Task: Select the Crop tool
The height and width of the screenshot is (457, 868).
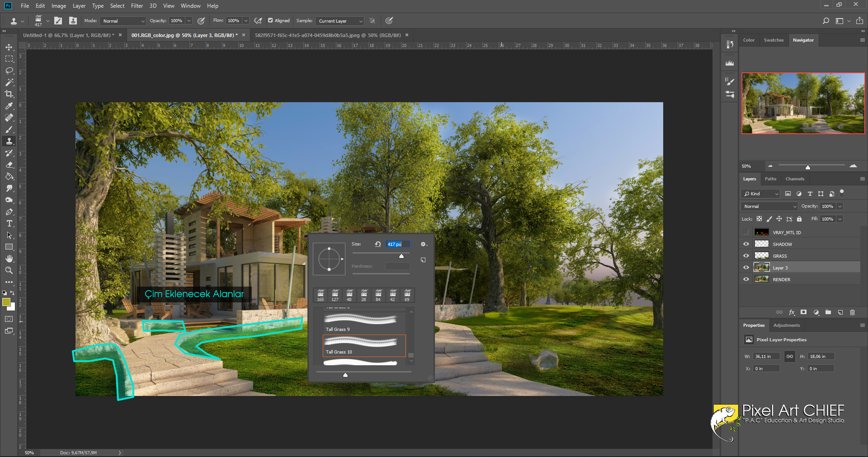Action: point(9,94)
